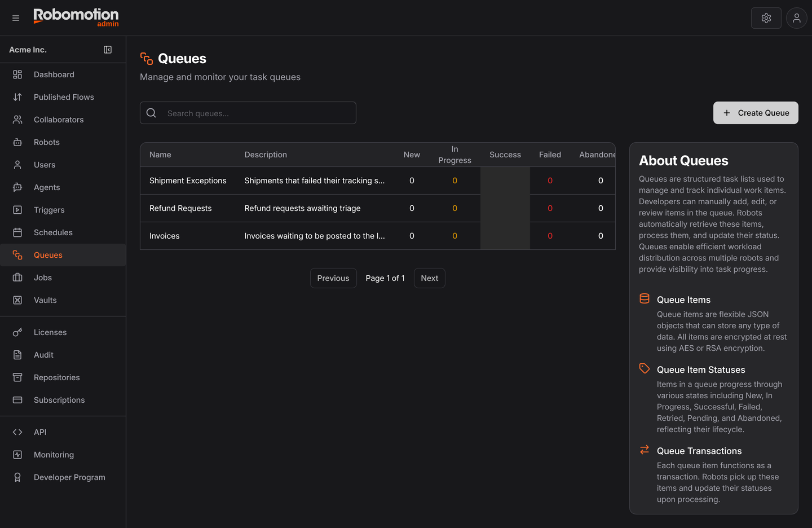This screenshot has height=528, width=812.
Task: Click In Progress count for Invoices
Action: coord(454,236)
